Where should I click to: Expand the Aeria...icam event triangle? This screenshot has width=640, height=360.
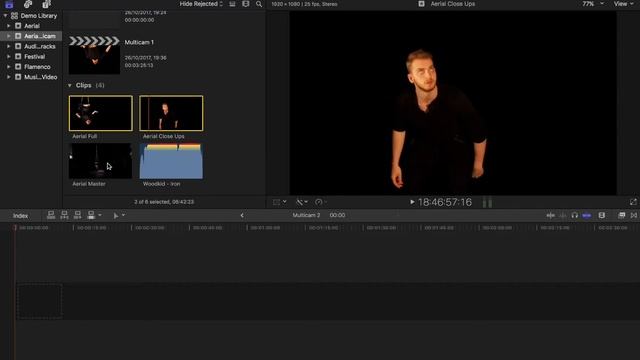(9, 36)
